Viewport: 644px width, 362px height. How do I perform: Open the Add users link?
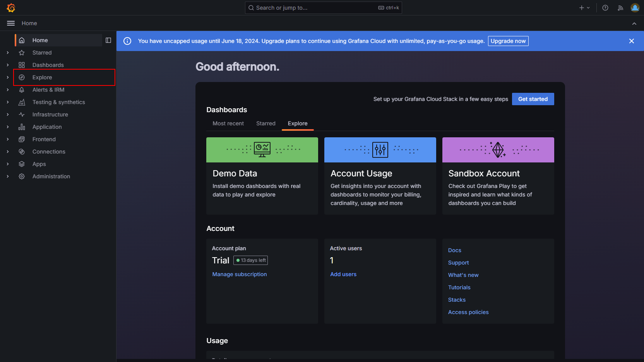click(343, 274)
